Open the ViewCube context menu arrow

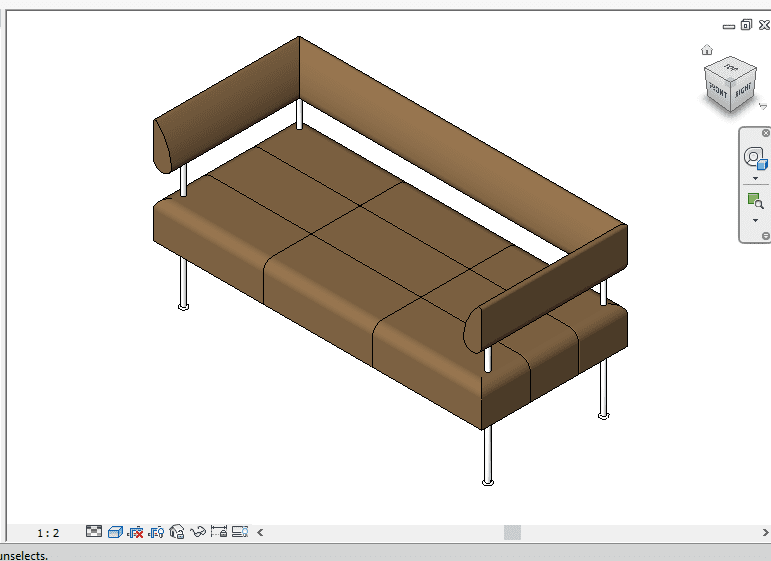[x=763, y=105]
